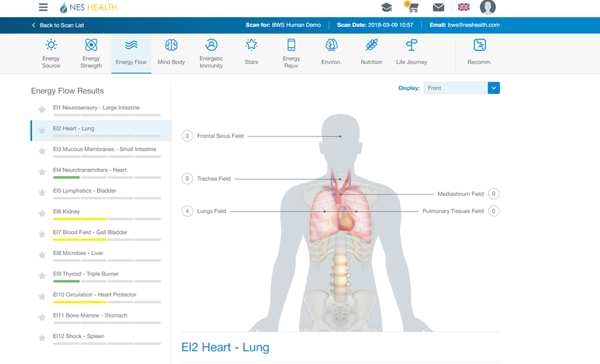
Task: Expand the Display dropdown arrow
Action: [x=493, y=88]
